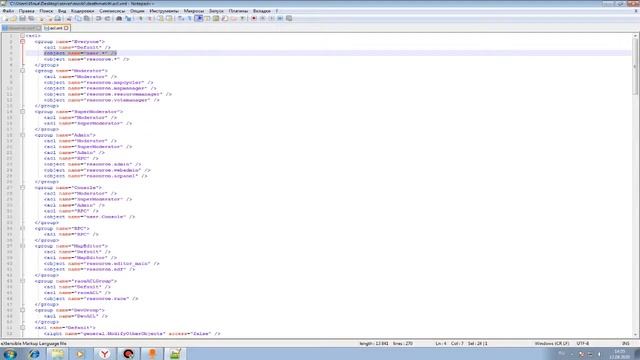640x360 pixels.
Task: Toggle synchronized horizontal scrolling icon
Action: [169, 18]
